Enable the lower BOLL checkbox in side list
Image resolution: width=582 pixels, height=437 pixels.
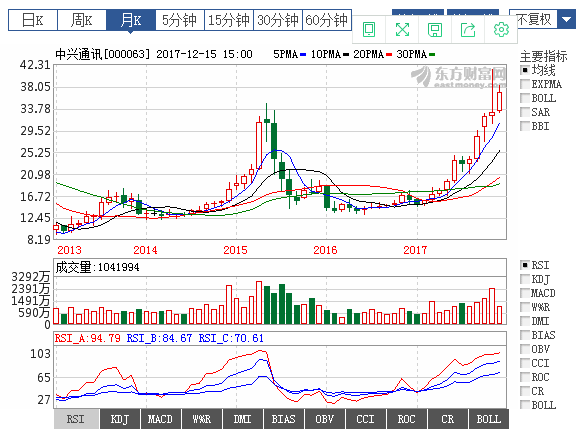coord(525,405)
